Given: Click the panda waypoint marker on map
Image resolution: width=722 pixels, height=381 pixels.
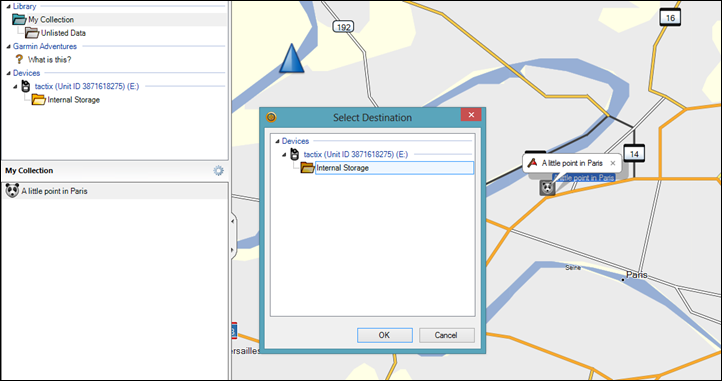Looking at the screenshot, I should click(547, 188).
